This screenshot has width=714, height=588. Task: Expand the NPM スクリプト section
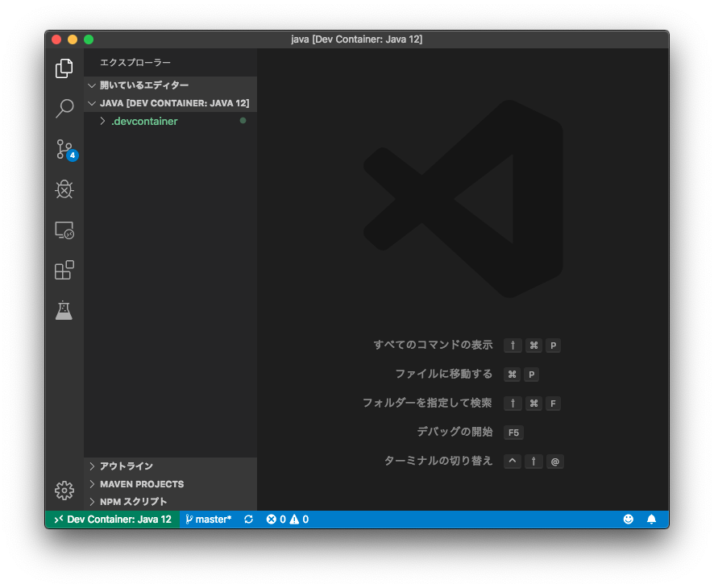170,502
